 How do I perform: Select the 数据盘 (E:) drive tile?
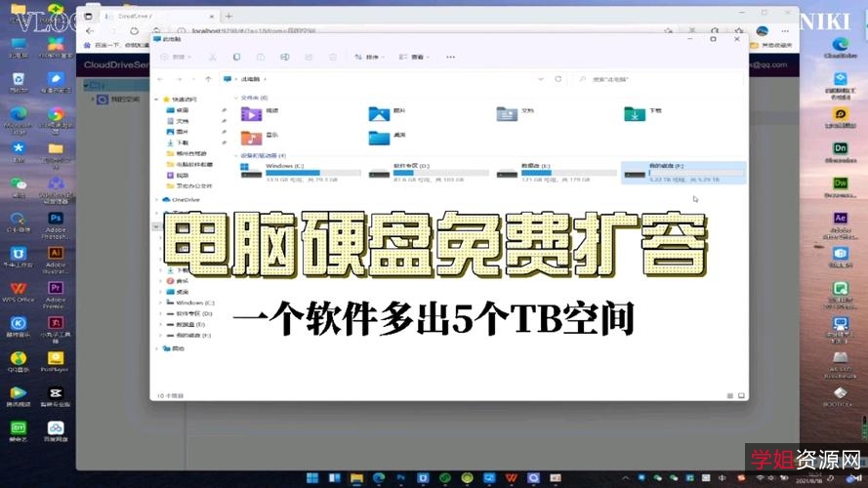(557, 173)
